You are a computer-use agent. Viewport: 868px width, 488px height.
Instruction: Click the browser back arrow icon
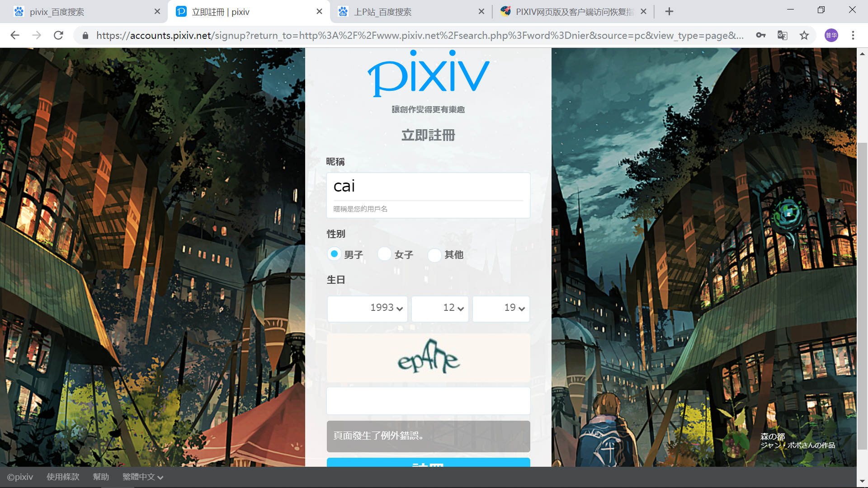15,35
